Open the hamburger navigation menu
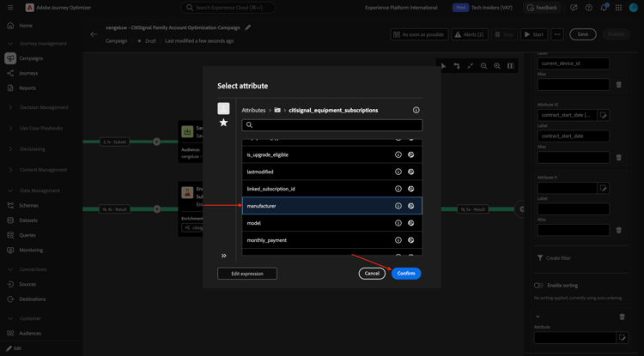 coord(10,8)
